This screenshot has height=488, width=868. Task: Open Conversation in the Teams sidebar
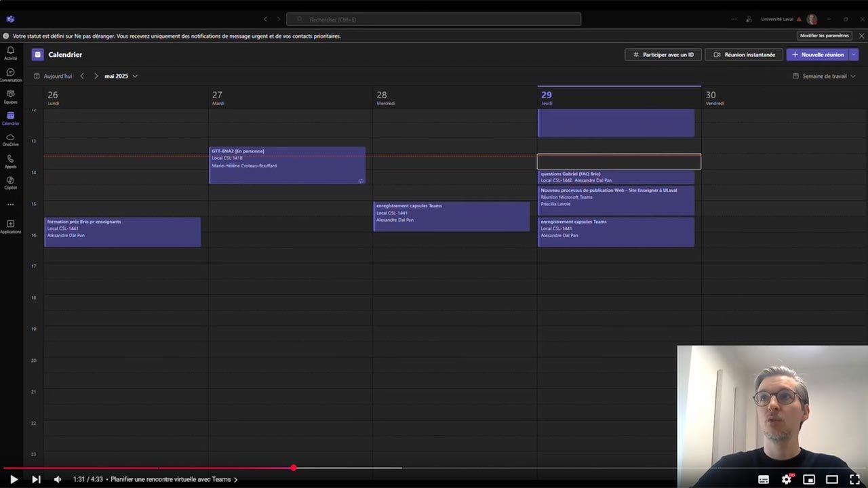click(x=10, y=75)
